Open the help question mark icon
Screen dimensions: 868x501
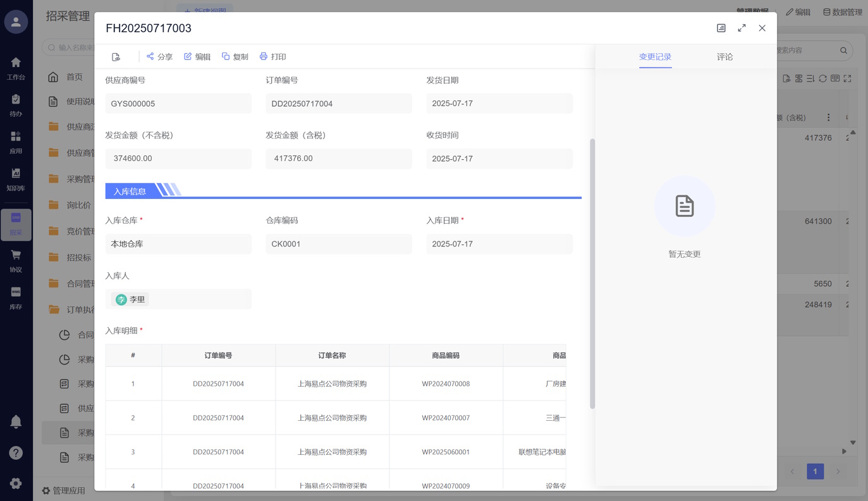16,453
